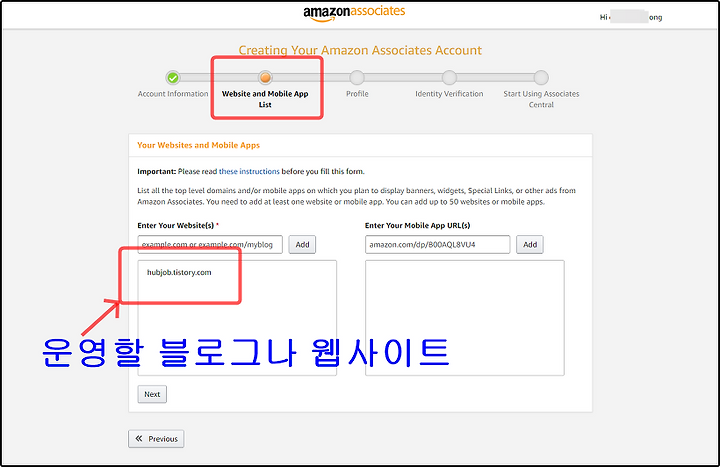Open the Account Information step label
The width and height of the screenshot is (720, 467).
click(x=173, y=94)
